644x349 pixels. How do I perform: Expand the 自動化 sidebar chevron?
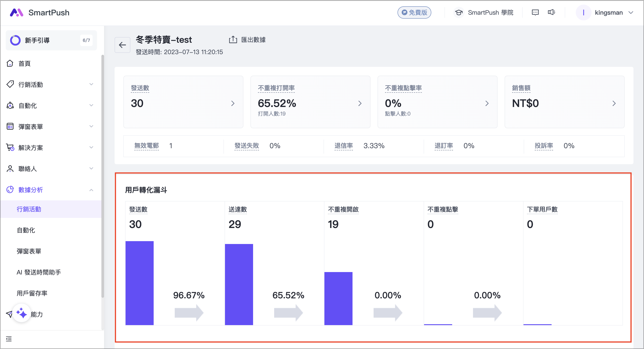(x=91, y=105)
